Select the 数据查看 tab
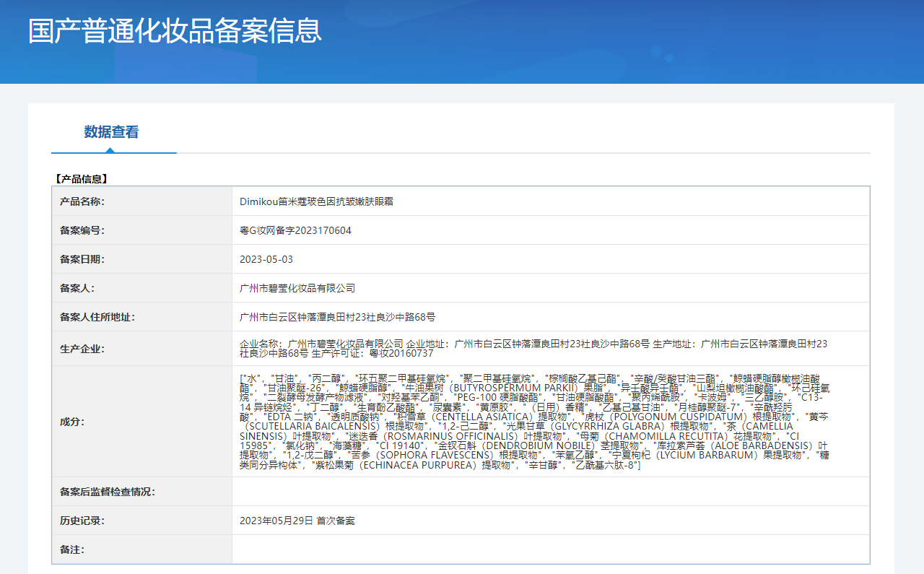This screenshot has width=924, height=574. point(111,132)
